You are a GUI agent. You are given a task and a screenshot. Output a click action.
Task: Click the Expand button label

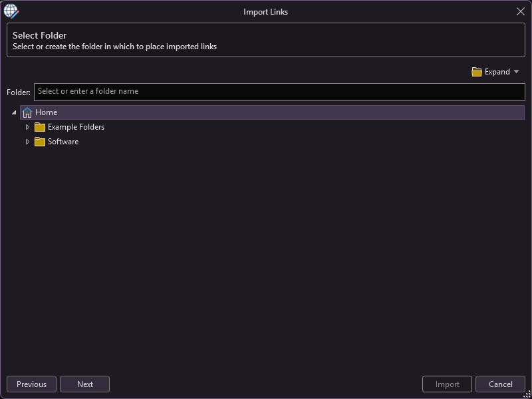point(497,72)
